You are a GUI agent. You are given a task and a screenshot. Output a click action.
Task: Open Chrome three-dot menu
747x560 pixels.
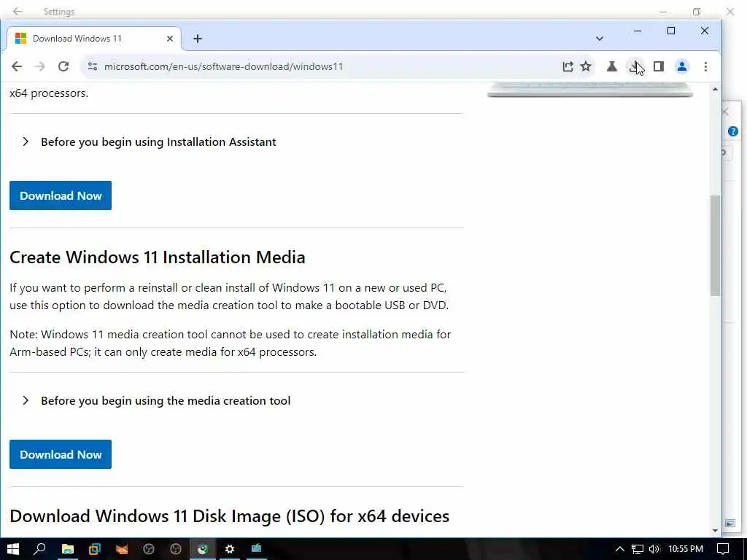[705, 66]
